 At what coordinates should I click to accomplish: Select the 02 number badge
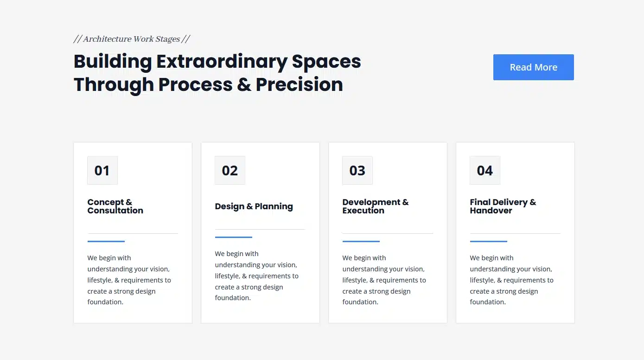[x=230, y=170]
